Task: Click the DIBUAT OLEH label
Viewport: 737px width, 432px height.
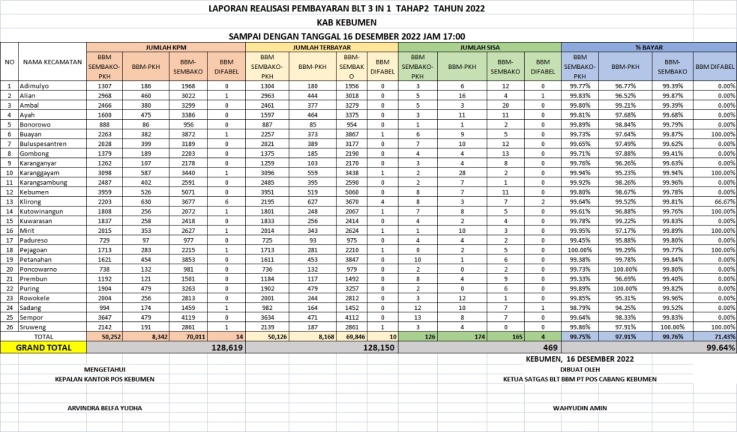Action: point(580,369)
